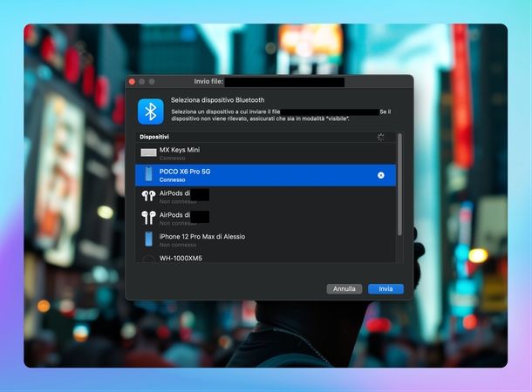Click the iPhone 12 Pro Max phone icon
Viewport: 532px width, 392px height.
tap(148, 239)
